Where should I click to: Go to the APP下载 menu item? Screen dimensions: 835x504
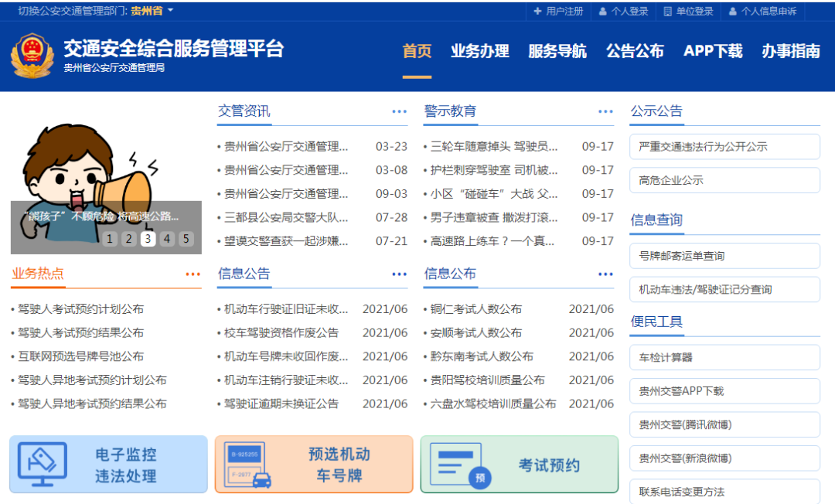coord(712,52)
